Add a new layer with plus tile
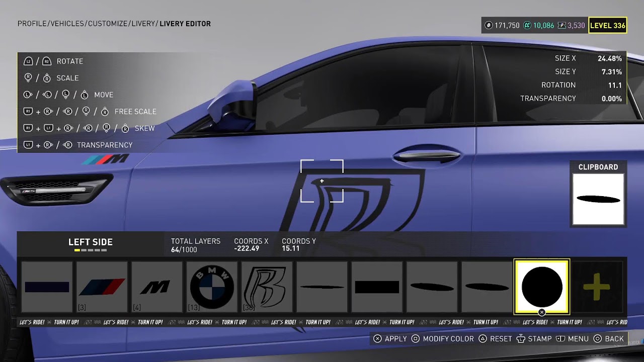 (x=597, y=287)
